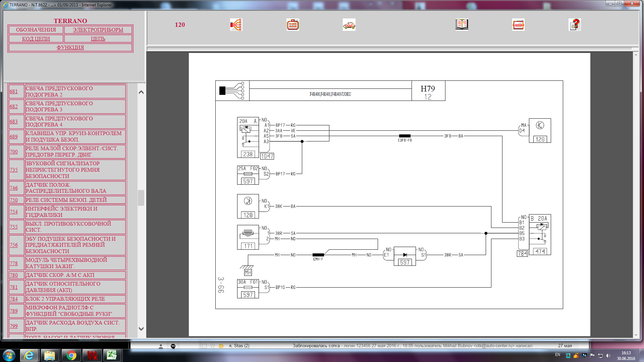Click text МОДУЛЬ ЧЕТЫРЕХВЫВОДНОЙ КАТУШКИ ЗАЖИГ.
Image resolution: width=644 pixels, height=362 pixels.
[66, 263]
